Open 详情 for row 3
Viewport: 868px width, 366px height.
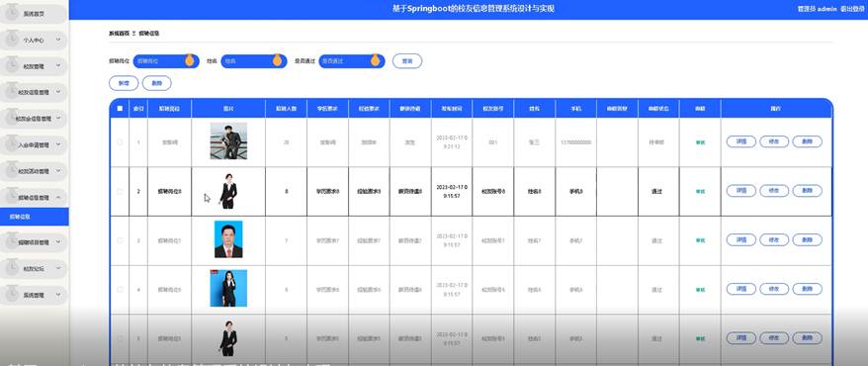tap(741, 239)
